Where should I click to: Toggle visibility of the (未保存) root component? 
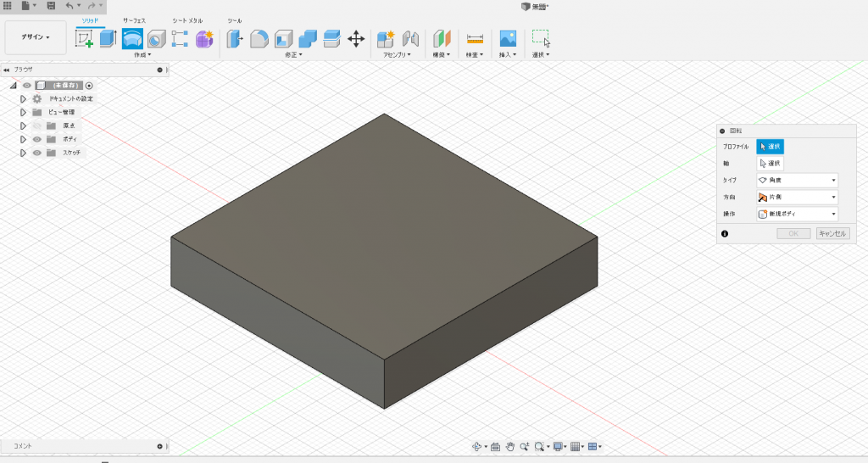(x=26, y=86)
